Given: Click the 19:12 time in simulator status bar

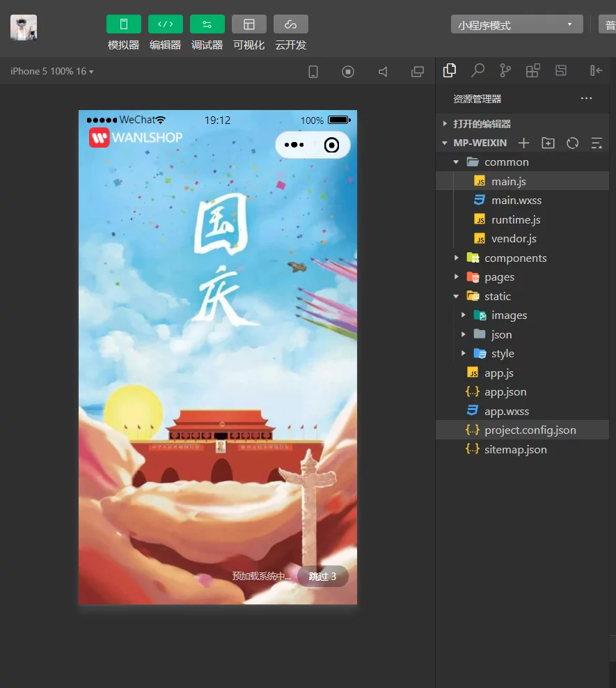Looking at the screenshot, I should (x=217, y=120).
